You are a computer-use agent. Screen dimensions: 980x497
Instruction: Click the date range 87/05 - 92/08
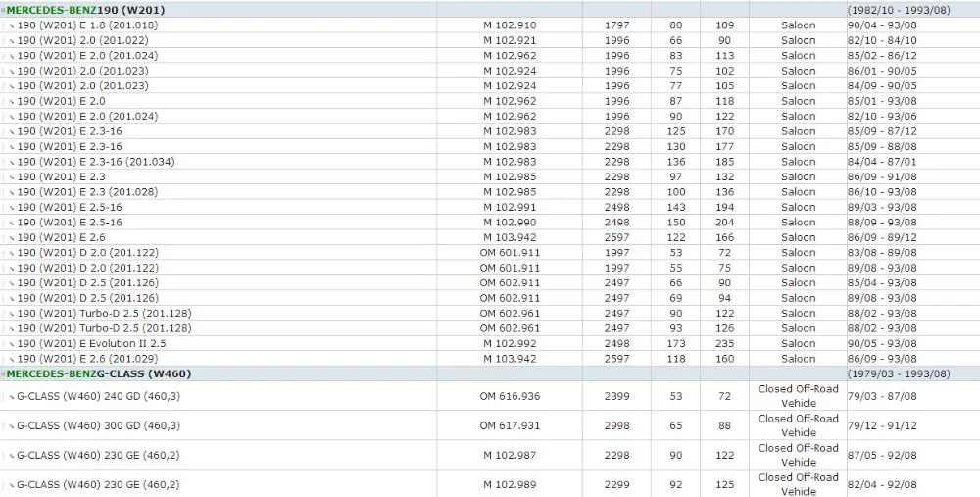[882, 455]
